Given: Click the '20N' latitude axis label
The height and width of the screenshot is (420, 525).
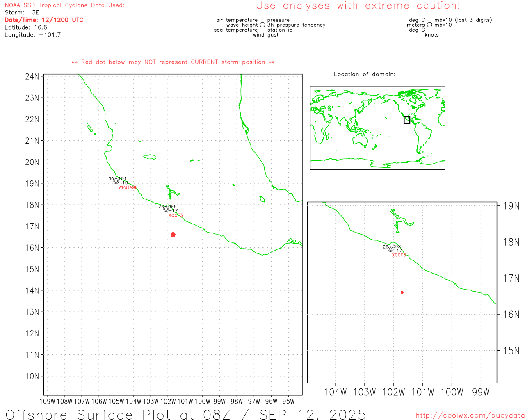Looking at the screenshot, I should click(x=32, y=162).
